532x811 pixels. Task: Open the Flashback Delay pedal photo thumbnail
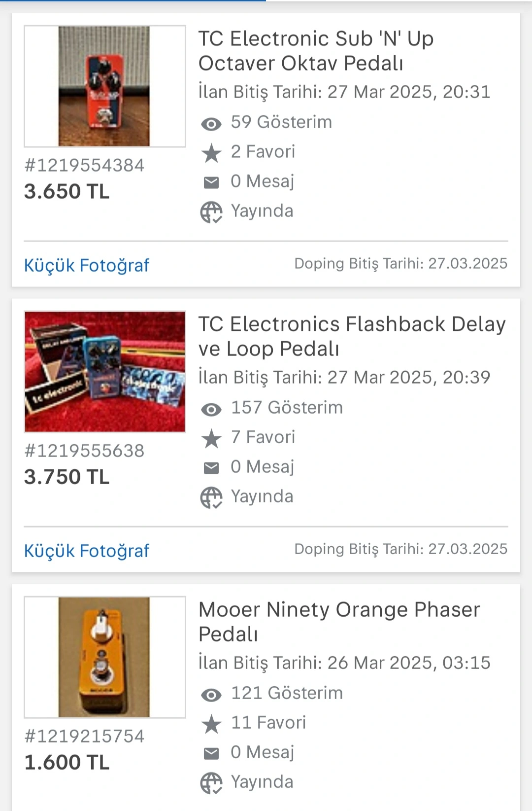(104, 372)
